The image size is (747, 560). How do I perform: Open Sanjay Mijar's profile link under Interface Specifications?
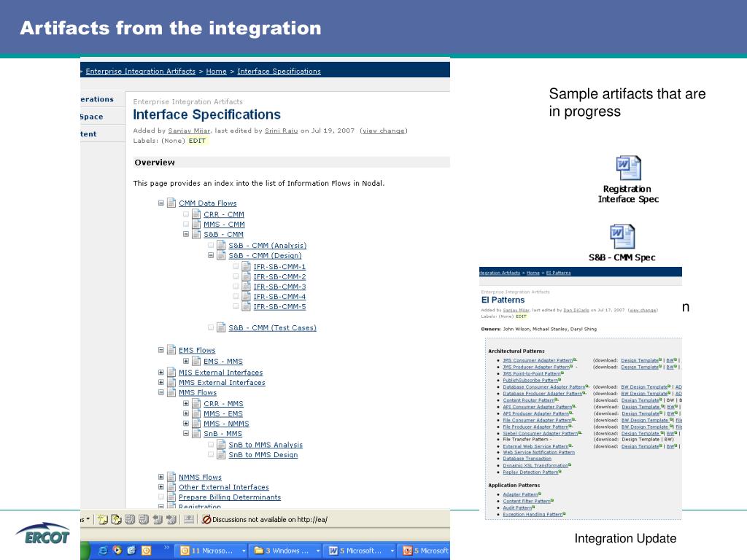pos(189,131)
